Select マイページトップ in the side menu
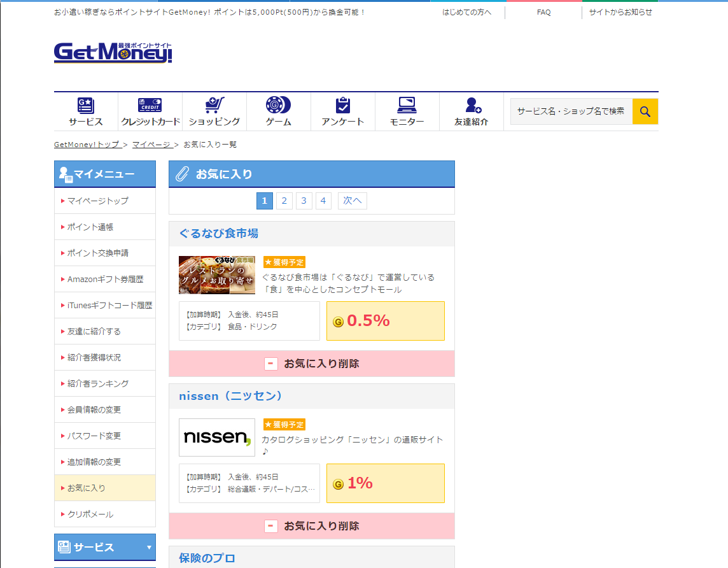Image resolution: width=728 pixels, height=568 pixels. coord(105,201)
